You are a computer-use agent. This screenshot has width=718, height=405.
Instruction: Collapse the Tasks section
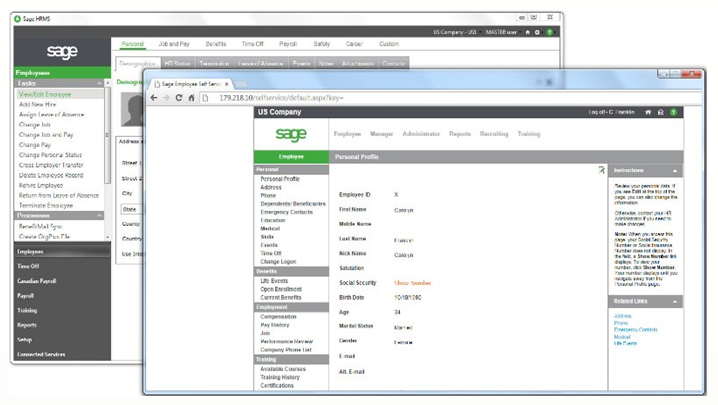pyautogui.click(x=99, y=83)
